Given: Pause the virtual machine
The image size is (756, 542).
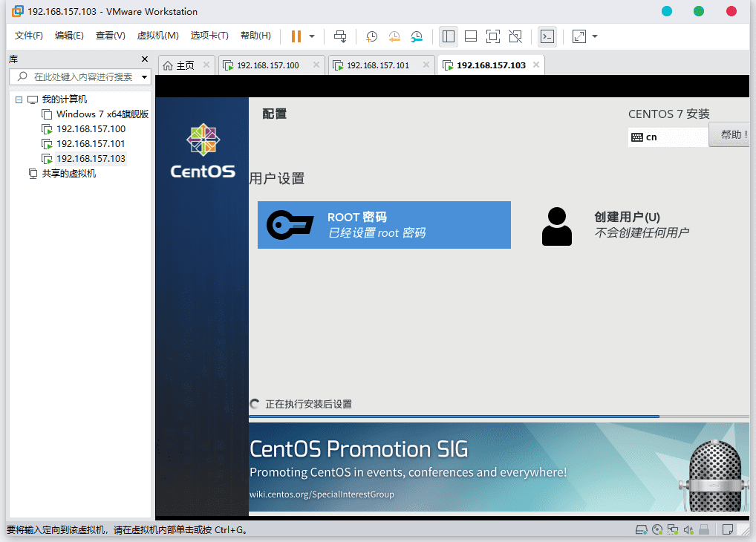Looking at the screenshot, I should point(296,36).
